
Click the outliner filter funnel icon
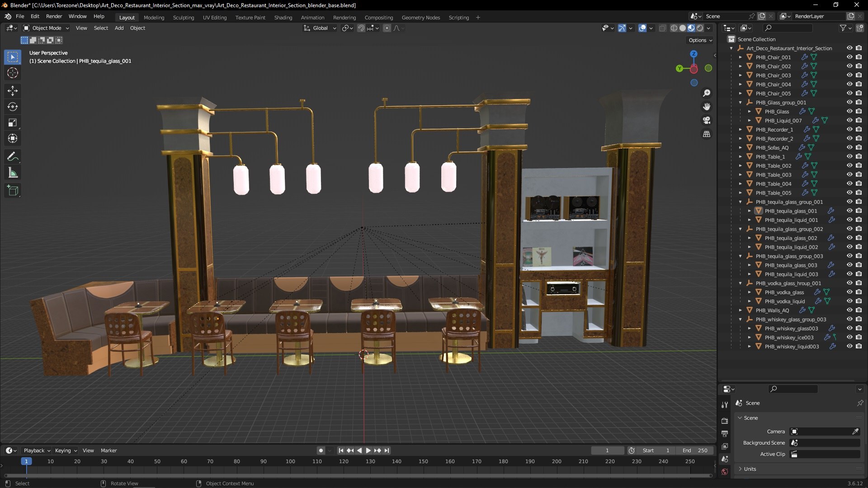[843, 28]
